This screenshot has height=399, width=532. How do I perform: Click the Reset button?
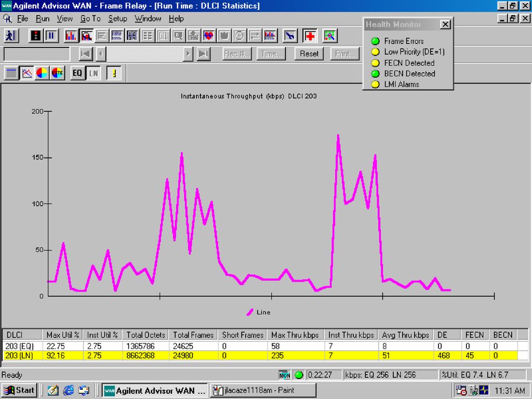(x=309, y=54)
